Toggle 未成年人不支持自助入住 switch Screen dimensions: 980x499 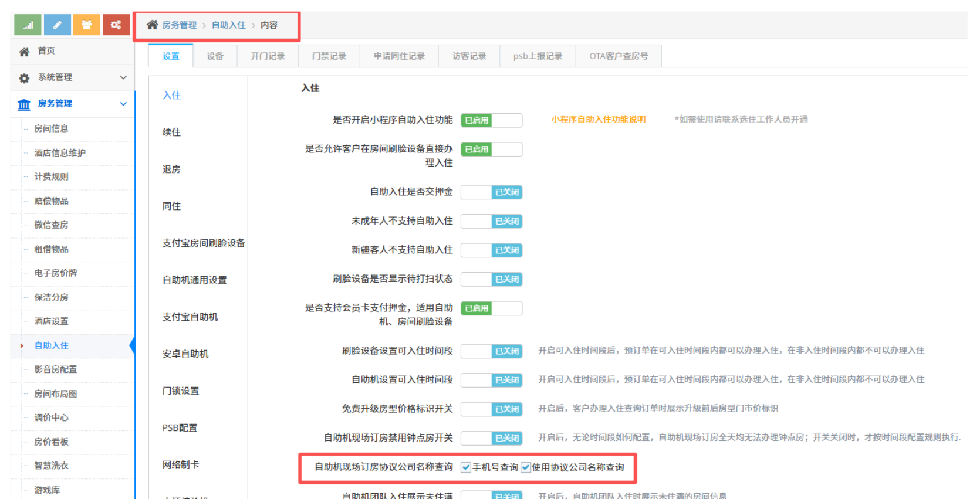coord(491,221)
